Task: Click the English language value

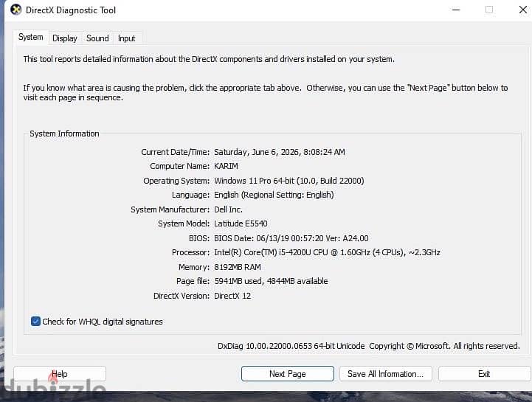Action: pos(274,195)
